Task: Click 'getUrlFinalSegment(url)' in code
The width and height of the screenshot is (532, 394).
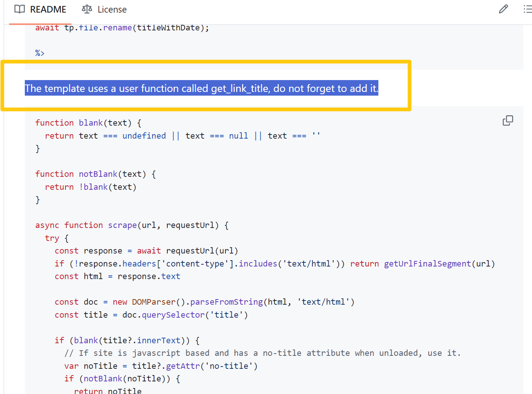Action: [x=439, y=264]
